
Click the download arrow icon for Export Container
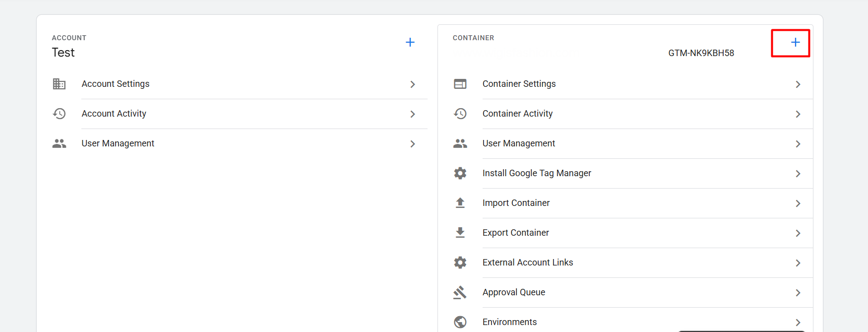tap(460, 233)
